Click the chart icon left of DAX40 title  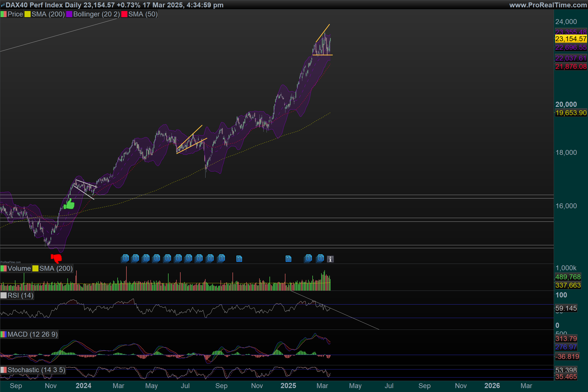coord(3,5)
